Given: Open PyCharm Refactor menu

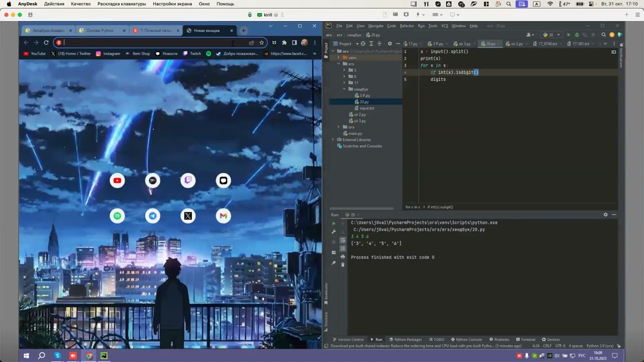Looking at the screenshot, I should [407, 26].
